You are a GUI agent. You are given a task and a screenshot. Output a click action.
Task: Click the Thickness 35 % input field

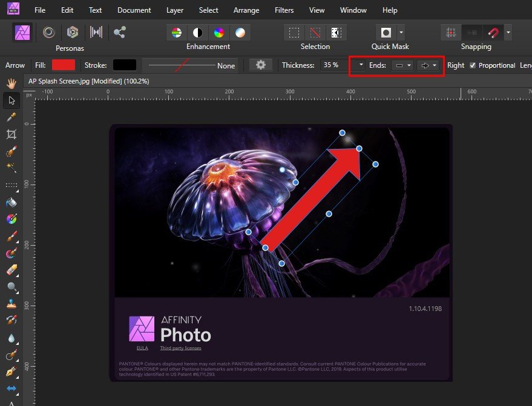pos(338,65)
